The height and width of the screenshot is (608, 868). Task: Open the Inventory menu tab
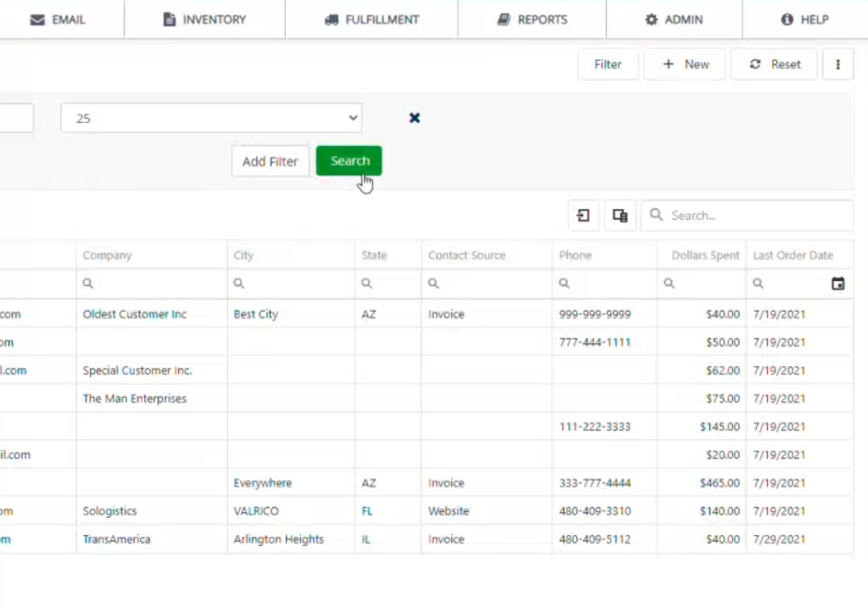click(204, 20)
